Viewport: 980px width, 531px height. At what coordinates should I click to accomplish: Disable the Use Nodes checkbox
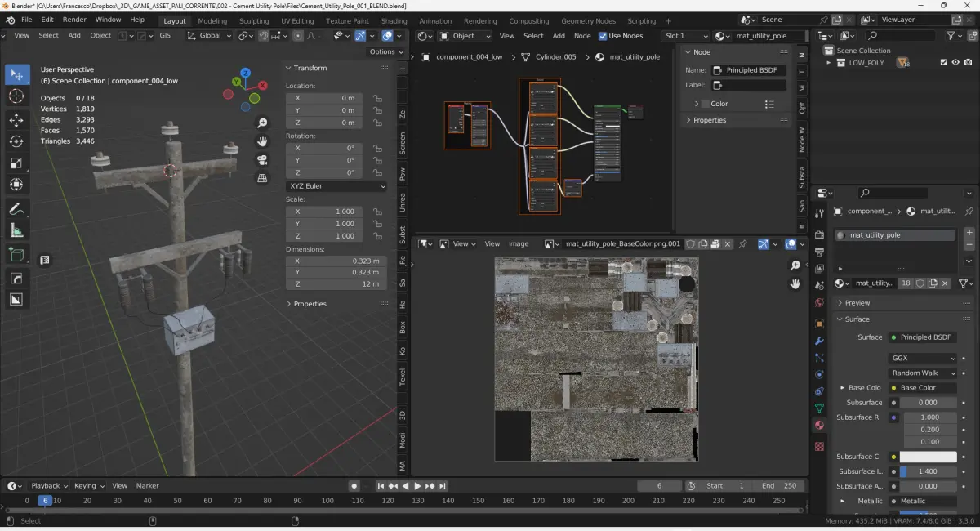(x=603, y=36)
